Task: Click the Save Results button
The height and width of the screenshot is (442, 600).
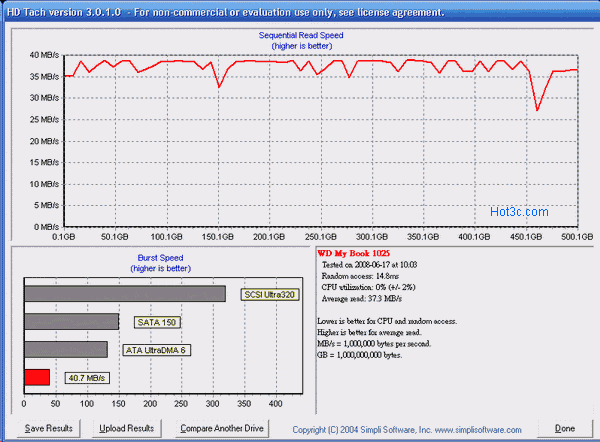Action: click(48, 428)
